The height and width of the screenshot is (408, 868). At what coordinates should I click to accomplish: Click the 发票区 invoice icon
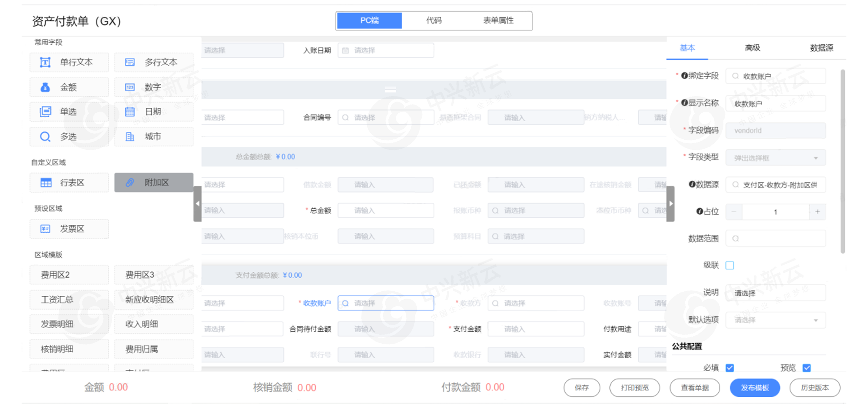45,229
